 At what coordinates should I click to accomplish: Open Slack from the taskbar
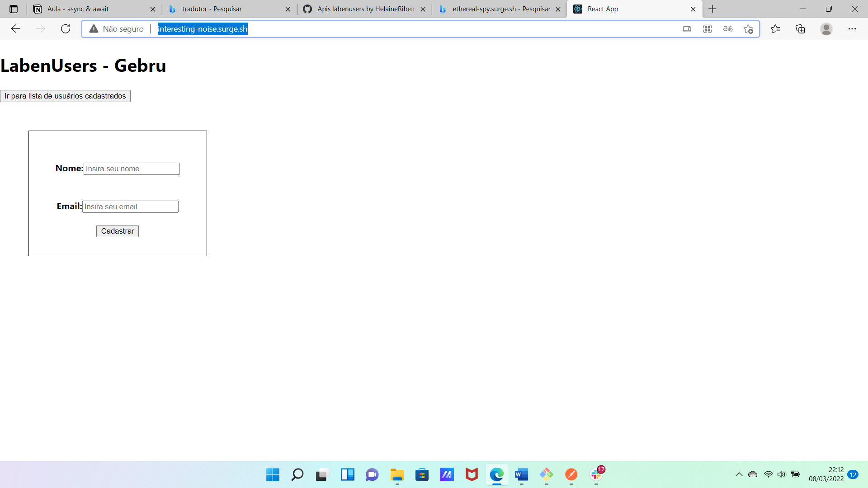pos(596,474)
